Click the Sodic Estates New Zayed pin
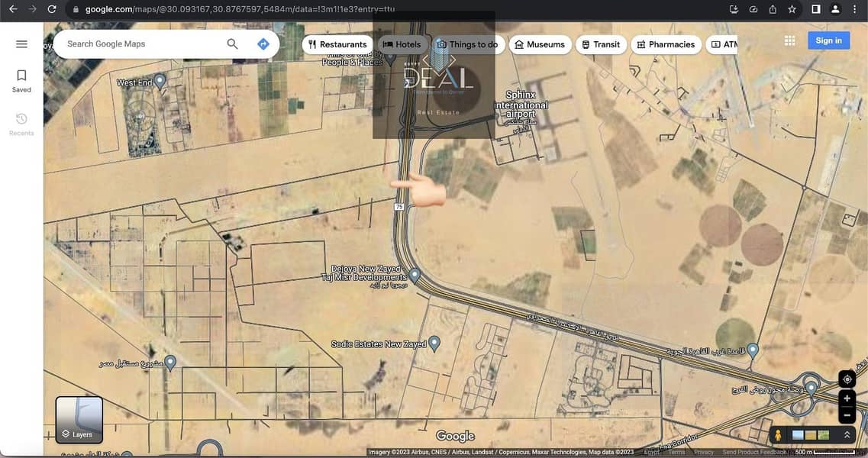Image resolution: width=868 pixels, height=458 pixels. pos(434,343)
